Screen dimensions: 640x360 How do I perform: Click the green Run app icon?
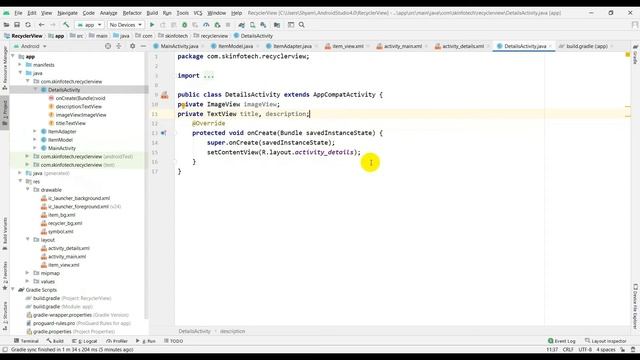coord(152,25)
